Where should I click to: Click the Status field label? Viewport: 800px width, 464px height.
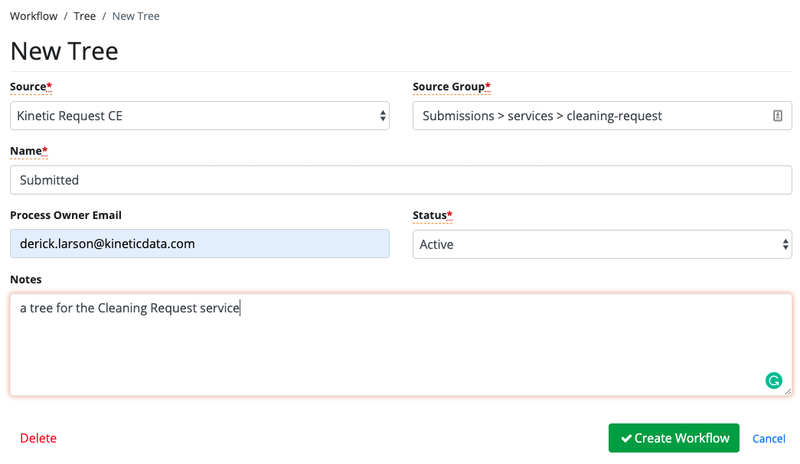coord(433,215)
